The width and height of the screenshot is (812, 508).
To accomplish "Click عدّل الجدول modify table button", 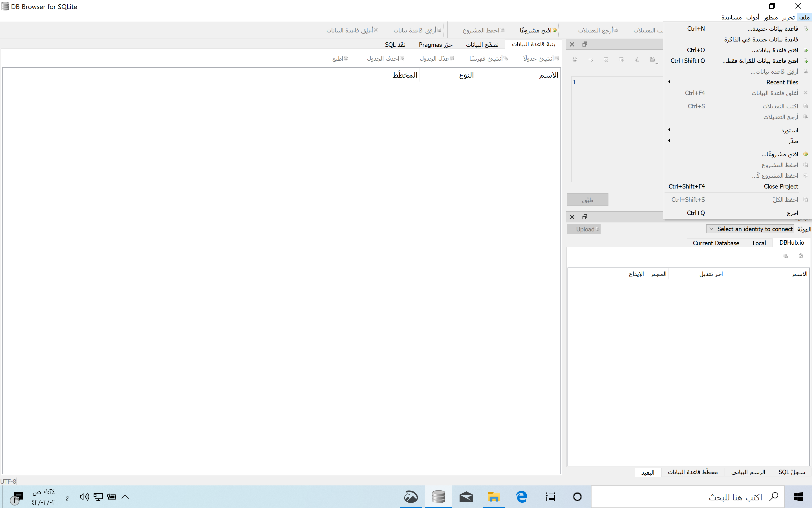I will [x=436, y=58].
